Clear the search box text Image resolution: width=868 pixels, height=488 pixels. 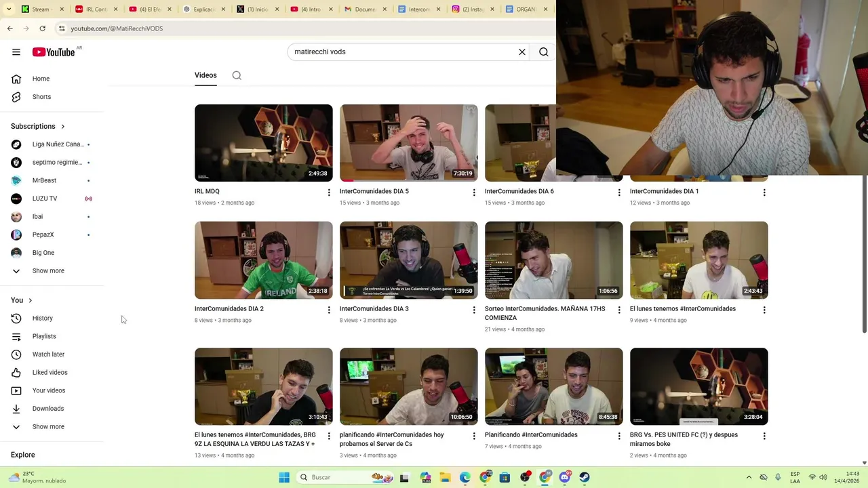522,52
